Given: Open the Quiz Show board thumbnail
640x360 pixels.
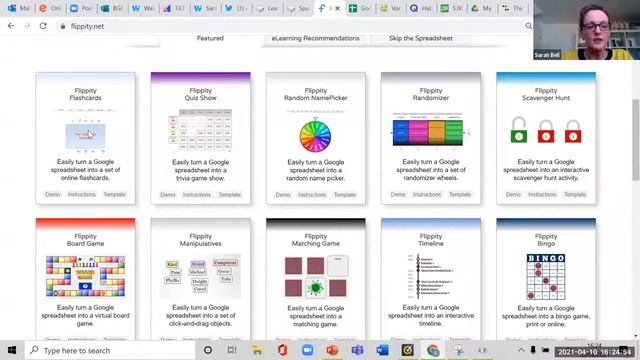Looking at the screenshot, I should click(200, 130).
